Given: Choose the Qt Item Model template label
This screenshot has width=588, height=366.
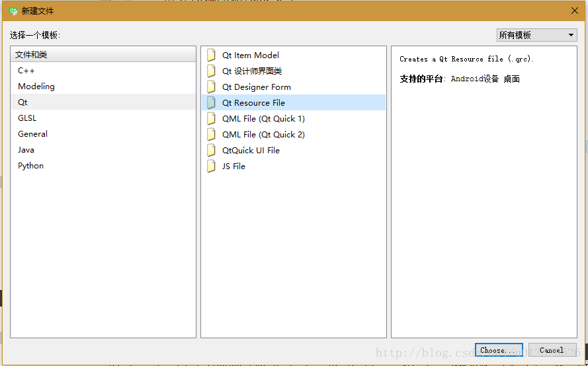Looking at the screenshot, I should coord(251,55).
